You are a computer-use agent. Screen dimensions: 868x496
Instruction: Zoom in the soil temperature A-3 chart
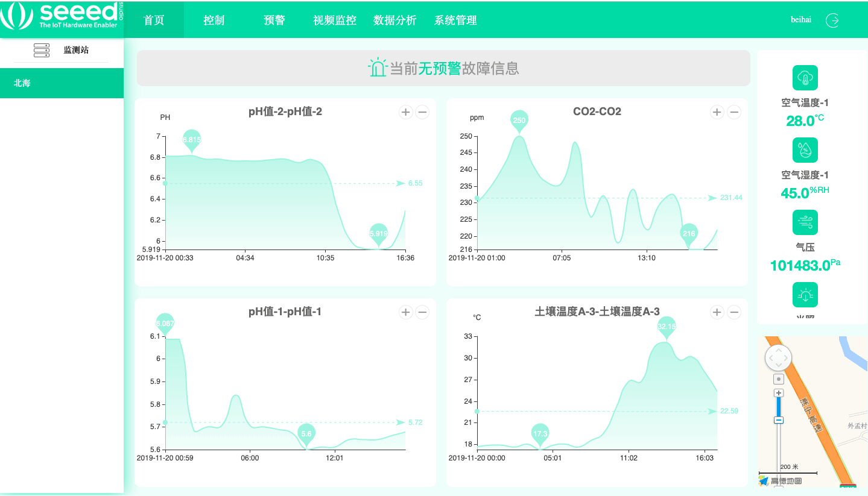click(x=717, y=312)
